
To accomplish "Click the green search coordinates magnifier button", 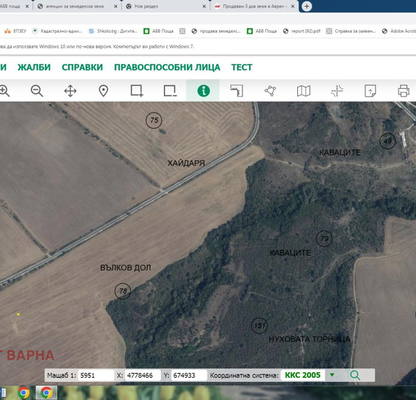I will point(355,375).
